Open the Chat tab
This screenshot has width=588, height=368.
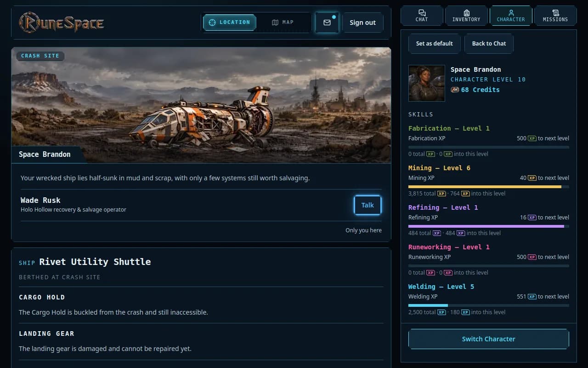422,16
